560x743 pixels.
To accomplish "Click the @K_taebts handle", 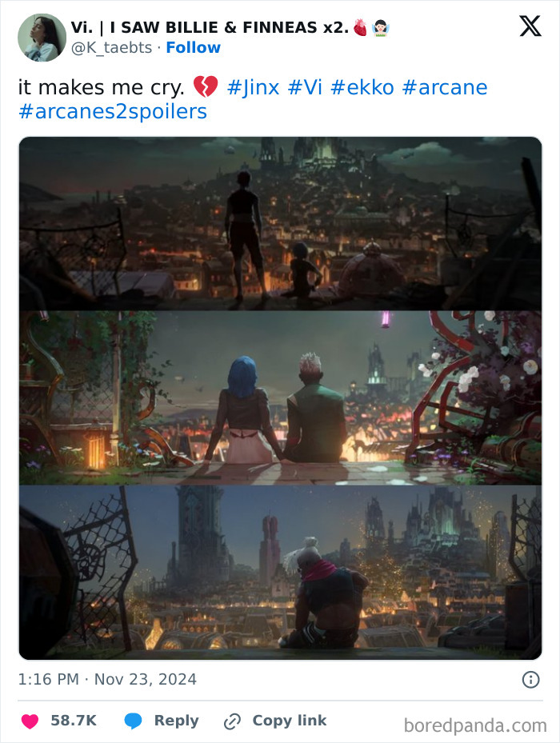I will (111, 48).
